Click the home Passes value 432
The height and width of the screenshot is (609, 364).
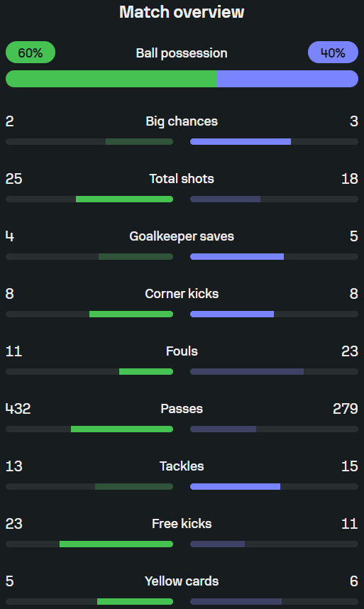click(x=18, y=409)
